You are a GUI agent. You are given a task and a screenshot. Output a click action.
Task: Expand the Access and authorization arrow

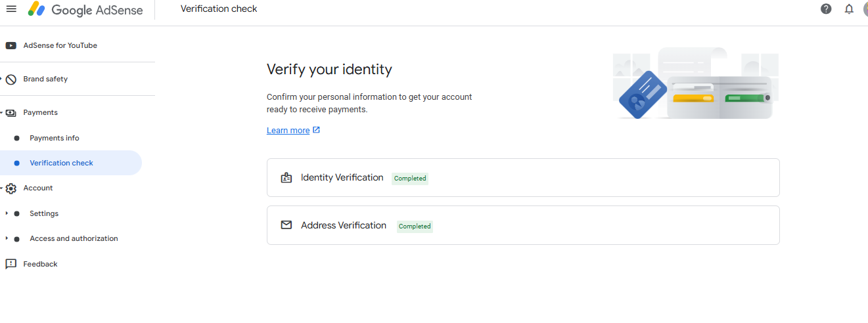[x=7, y=238]
